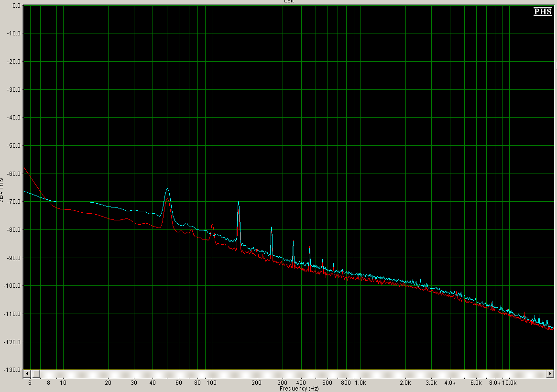Click the '-80.0' y-axis label

tap(14, 230)
